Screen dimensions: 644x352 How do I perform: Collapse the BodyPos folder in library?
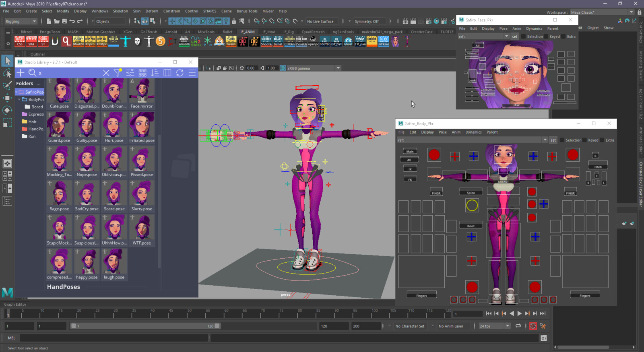(x=19, y=99)
